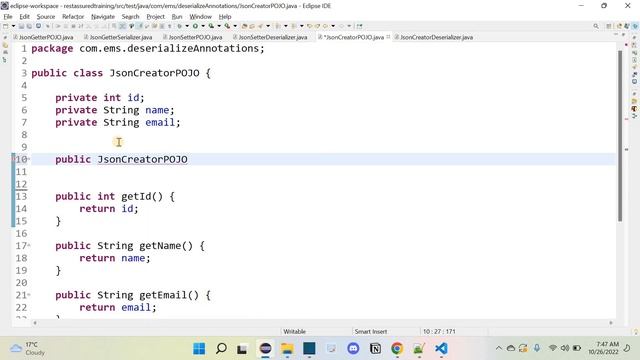The width and height of the screenshot is (640, 360).
Task: Click the Search magnifier icon in toolbar
Action: pyautogui.click(x=596, y=26)
